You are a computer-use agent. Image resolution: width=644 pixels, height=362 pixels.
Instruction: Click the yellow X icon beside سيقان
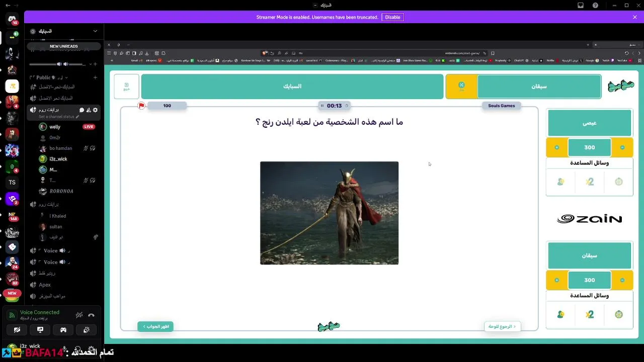461,86
